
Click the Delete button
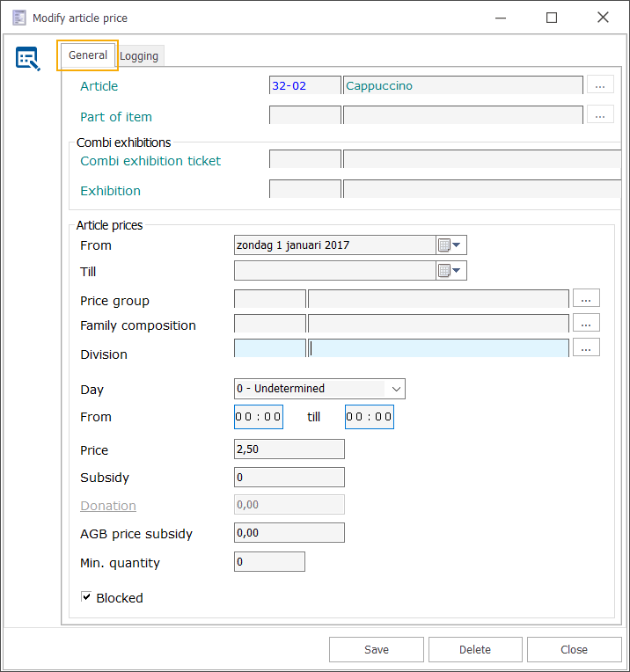(x=475, y=650)
